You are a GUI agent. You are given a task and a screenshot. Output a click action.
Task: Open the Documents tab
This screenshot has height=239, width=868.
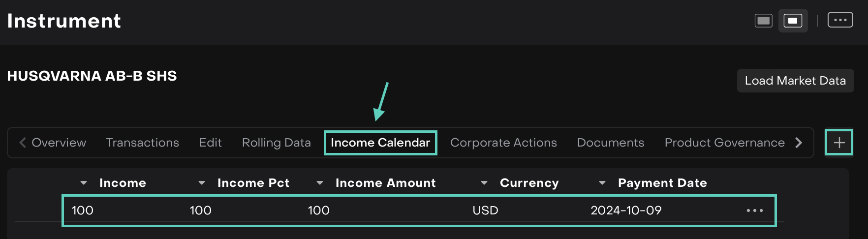pyautogui.click(x=610, y=143)
